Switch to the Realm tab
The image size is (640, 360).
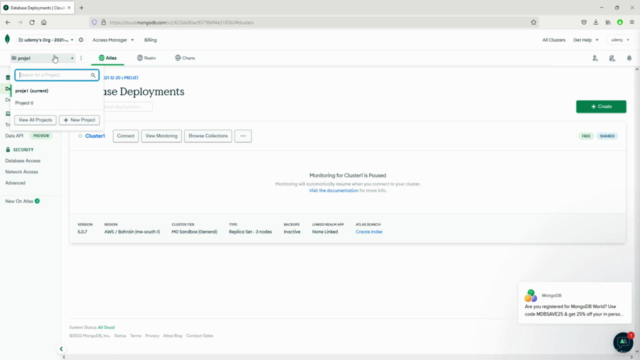click(x=147, y=58)
